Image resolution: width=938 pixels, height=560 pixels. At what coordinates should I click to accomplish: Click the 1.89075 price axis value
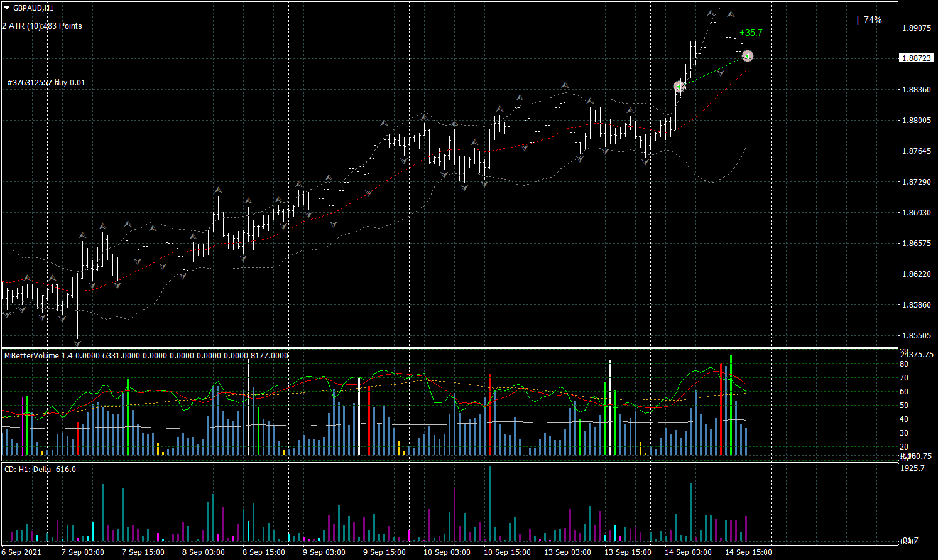pyautogui.click(x=917, y=28)
